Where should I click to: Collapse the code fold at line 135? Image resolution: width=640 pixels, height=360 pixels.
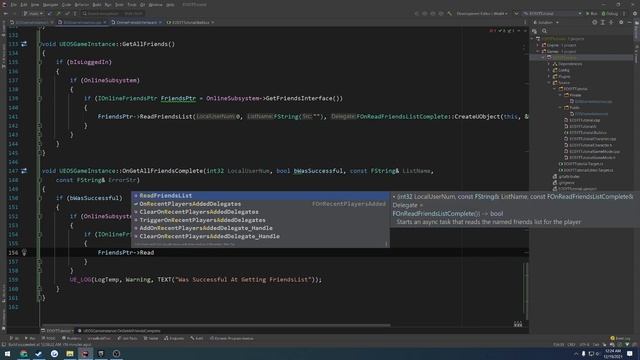click(x=40, y=62)
